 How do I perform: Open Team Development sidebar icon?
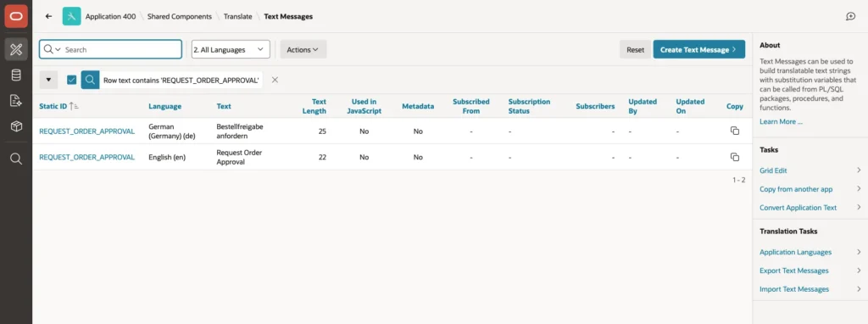pos(16,100)
